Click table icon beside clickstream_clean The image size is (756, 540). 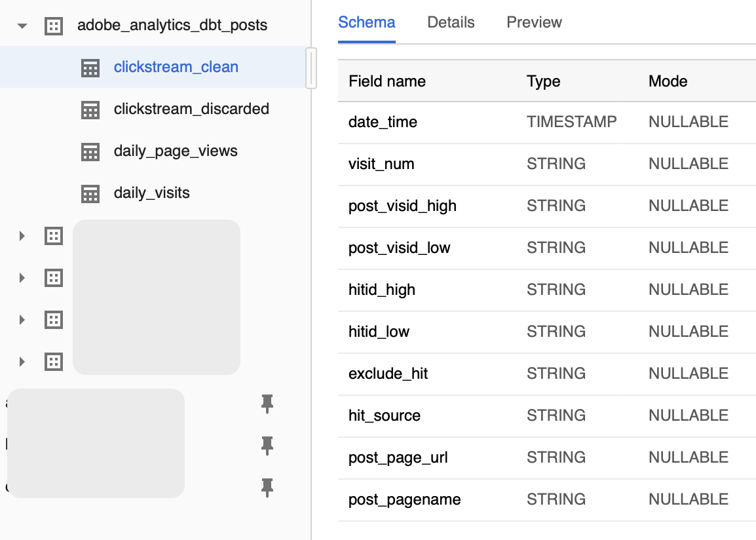(x=90, y=68)
